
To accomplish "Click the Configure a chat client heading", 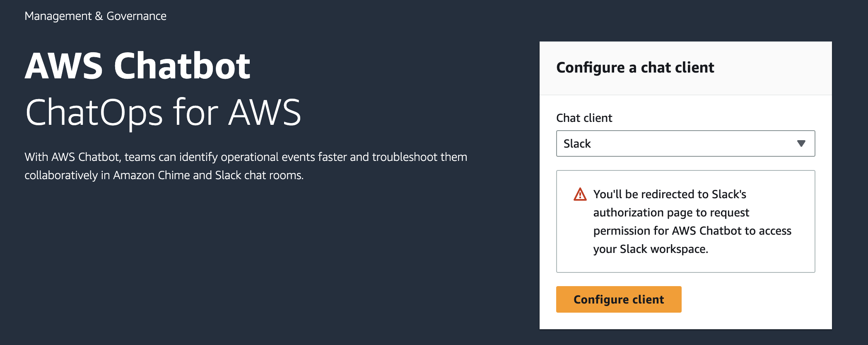I will [635, 68].
